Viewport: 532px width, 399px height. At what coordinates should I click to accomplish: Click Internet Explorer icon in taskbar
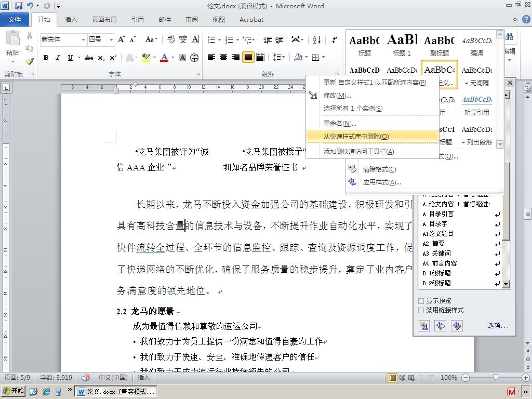pos(46,391)
